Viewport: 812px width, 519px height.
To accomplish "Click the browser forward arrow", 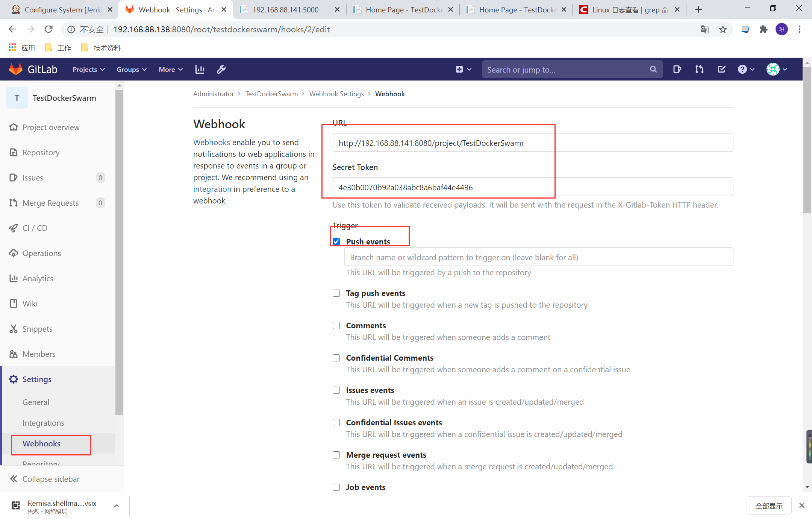I will coord(30,29).
